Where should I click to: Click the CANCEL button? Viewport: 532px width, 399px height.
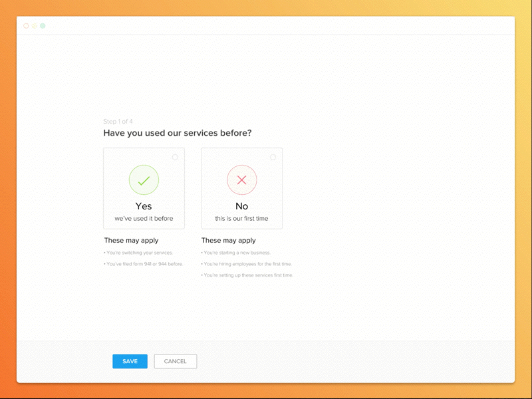tap(175, 361)
